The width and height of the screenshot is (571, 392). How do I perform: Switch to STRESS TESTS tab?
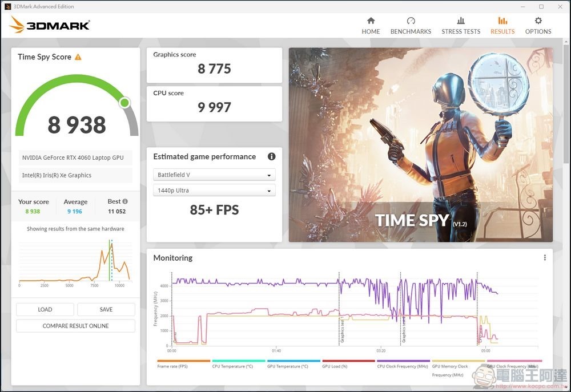(461, 26)
